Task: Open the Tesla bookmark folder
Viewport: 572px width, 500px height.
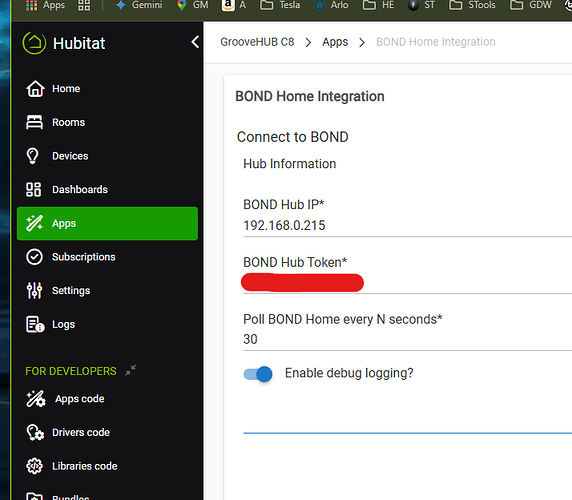Action: [x=280, y=5]
